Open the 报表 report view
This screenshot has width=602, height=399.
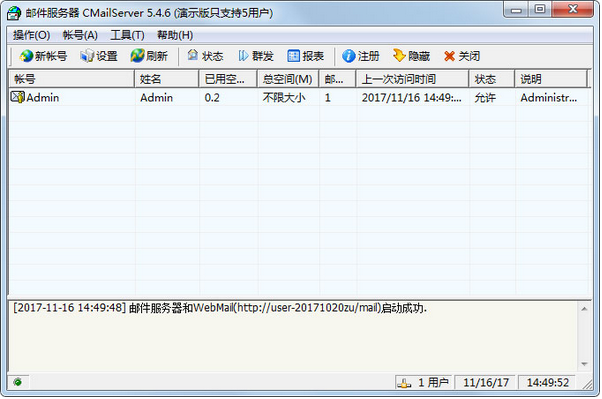point(306,56)
